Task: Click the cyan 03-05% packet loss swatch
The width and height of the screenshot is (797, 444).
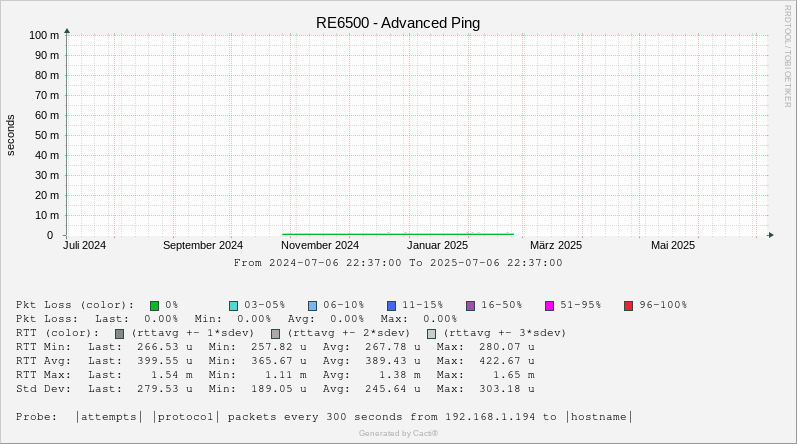Action: pos(233,306)
